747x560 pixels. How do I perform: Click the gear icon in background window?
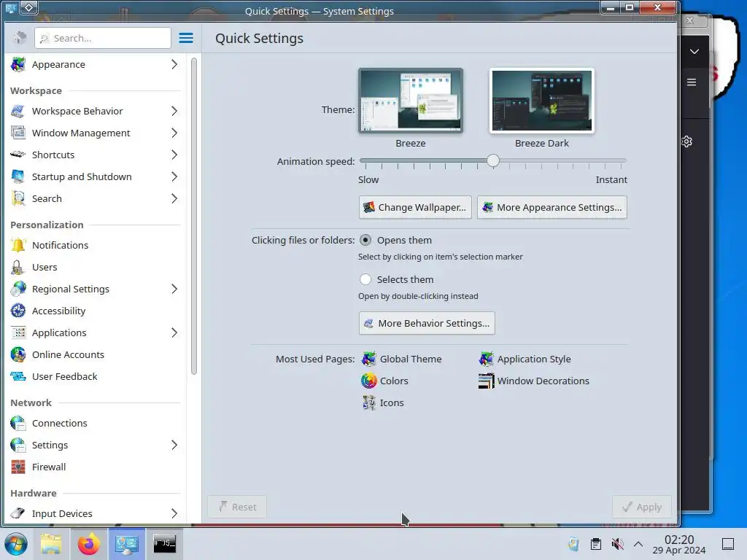[x=686, y=141]
